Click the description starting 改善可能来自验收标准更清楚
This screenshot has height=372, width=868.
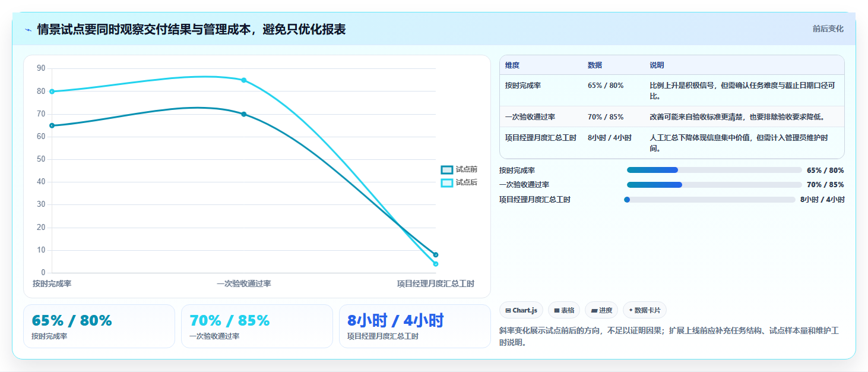click(x=737, y=117)
